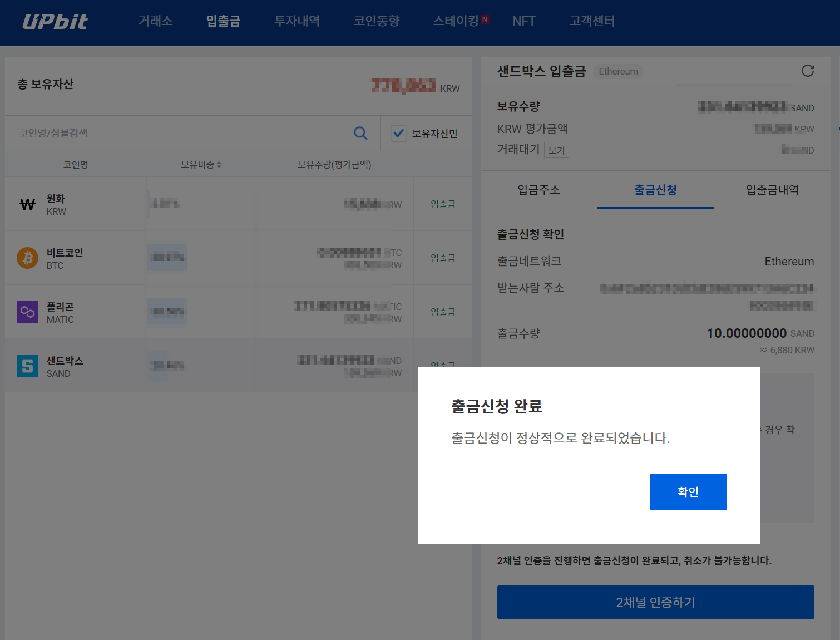Toggle the 보유자산만 checkbox

399,134
